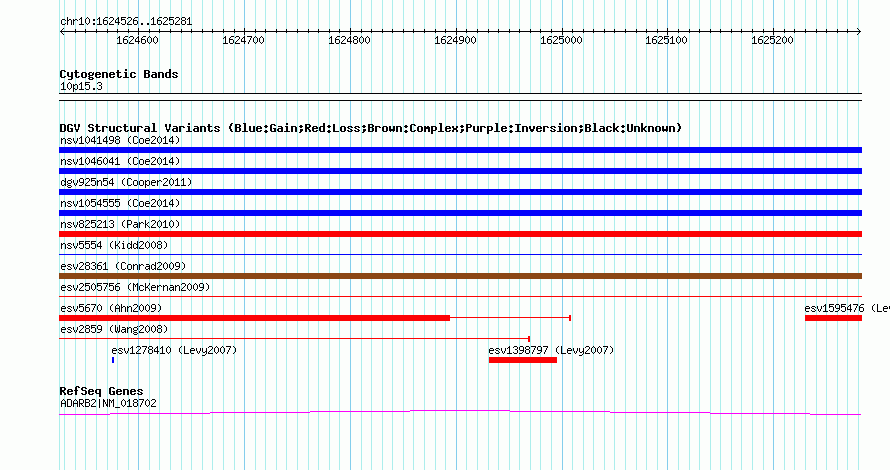The height and width of the screenshot is (470, 890).
Task: Select the esv5670 (Ahn2009) thick red bar
Action: (x=254, y=318)
